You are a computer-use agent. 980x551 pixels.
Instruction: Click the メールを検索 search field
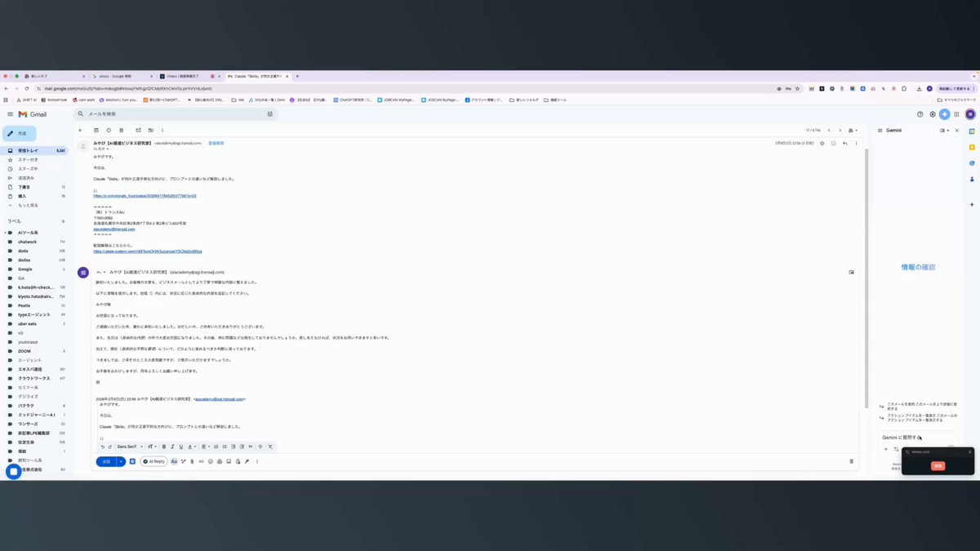[x=176, y=114]
